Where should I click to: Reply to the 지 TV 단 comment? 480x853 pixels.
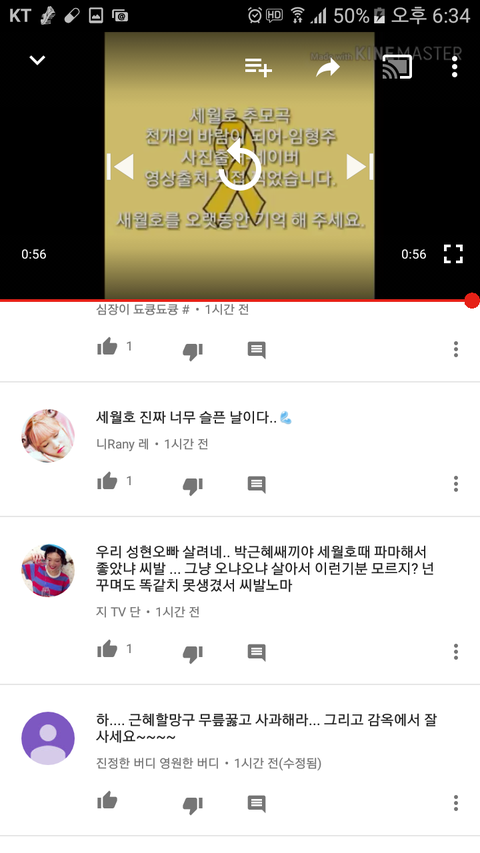coord(256,652)
